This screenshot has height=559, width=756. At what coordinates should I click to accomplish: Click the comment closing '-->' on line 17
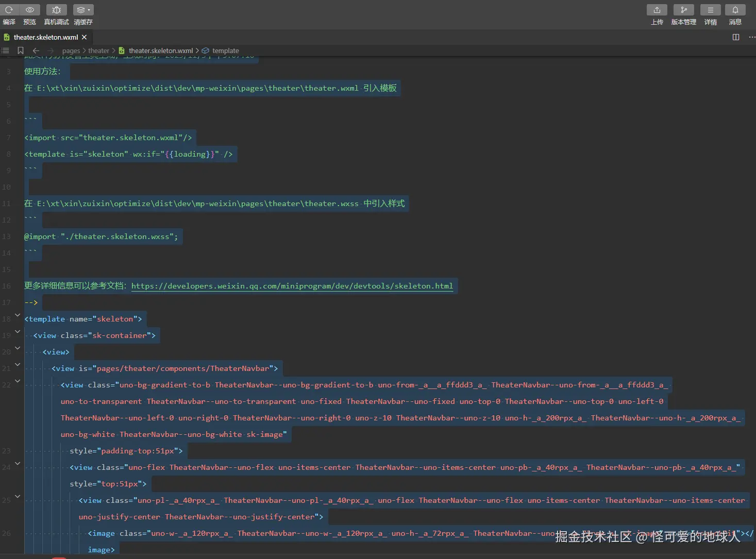31,302
